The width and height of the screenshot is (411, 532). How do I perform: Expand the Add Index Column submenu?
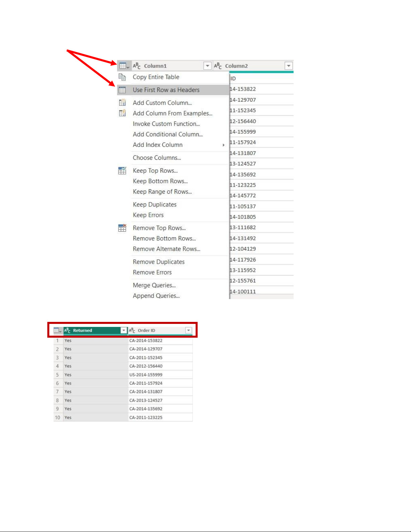tap(223, 145)
